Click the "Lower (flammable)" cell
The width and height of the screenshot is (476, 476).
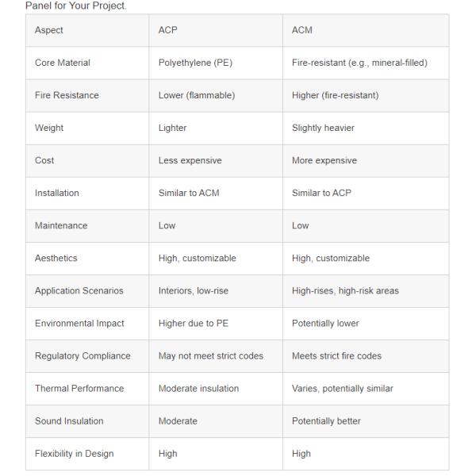click(195, 95)
